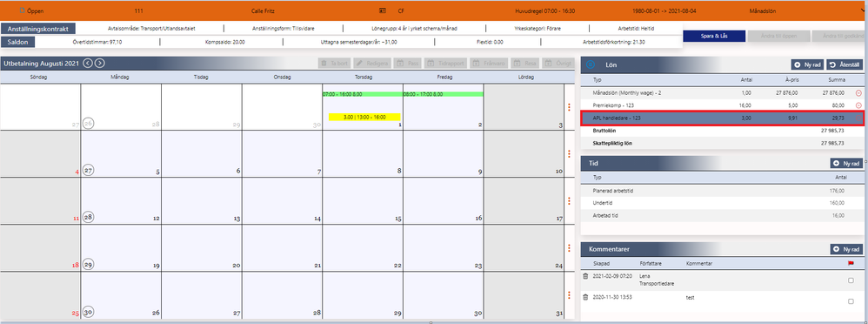
Task: Add new row in Kommentarer panel
Action: [x=846, y=250]
